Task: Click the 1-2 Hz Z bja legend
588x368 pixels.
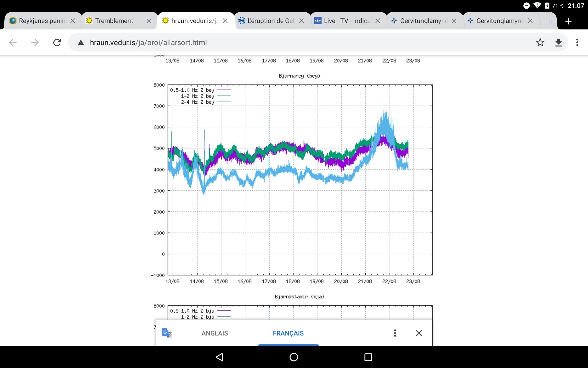Action: pos(205,317)
